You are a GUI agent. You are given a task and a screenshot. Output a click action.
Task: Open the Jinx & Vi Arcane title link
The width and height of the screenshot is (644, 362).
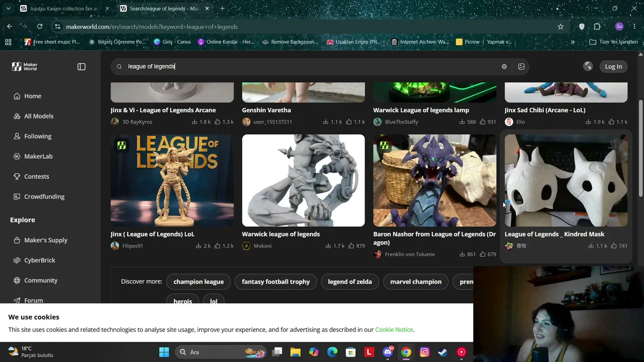click(x=163, y=110)
